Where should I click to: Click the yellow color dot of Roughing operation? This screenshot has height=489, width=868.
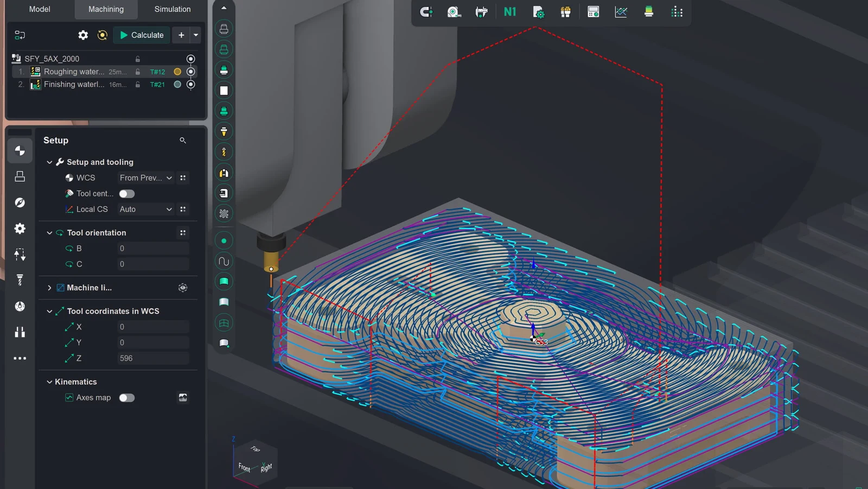(x=177, y=72)
